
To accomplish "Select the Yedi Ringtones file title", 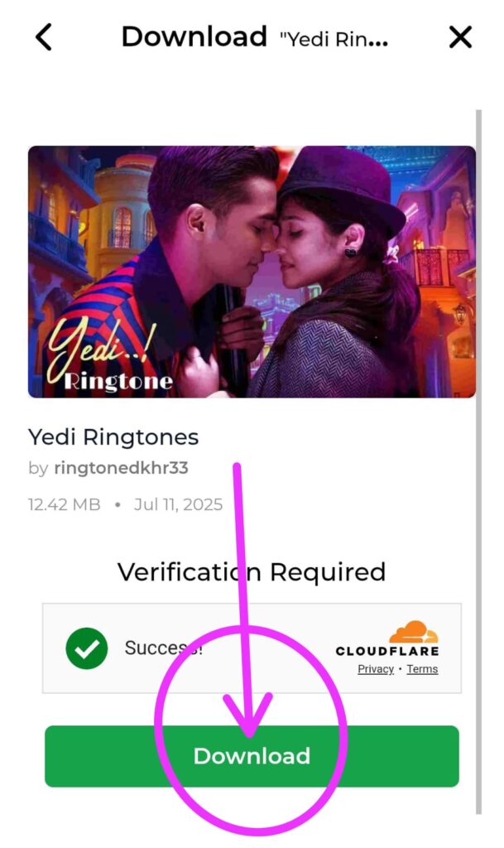I will pos(113,437).
